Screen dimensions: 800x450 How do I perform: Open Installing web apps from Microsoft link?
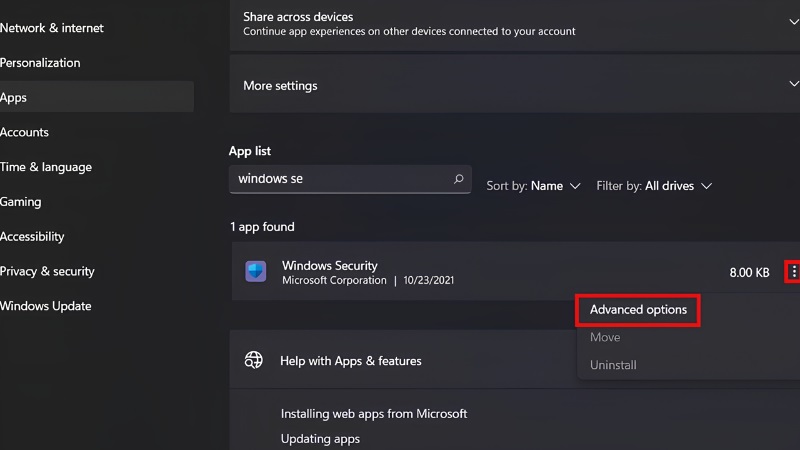click(373, 414)
